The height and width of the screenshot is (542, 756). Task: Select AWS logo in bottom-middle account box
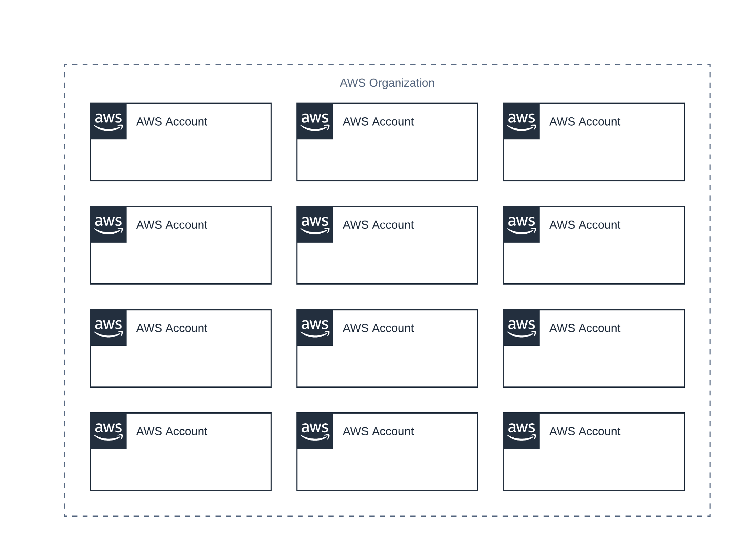pyautogui.click(x=315, y=431)
